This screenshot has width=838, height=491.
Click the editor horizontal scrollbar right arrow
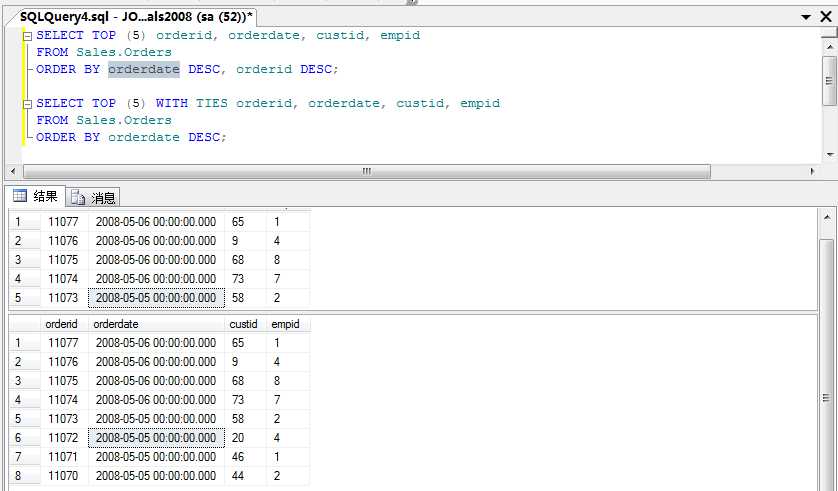(x=812, y=172)
